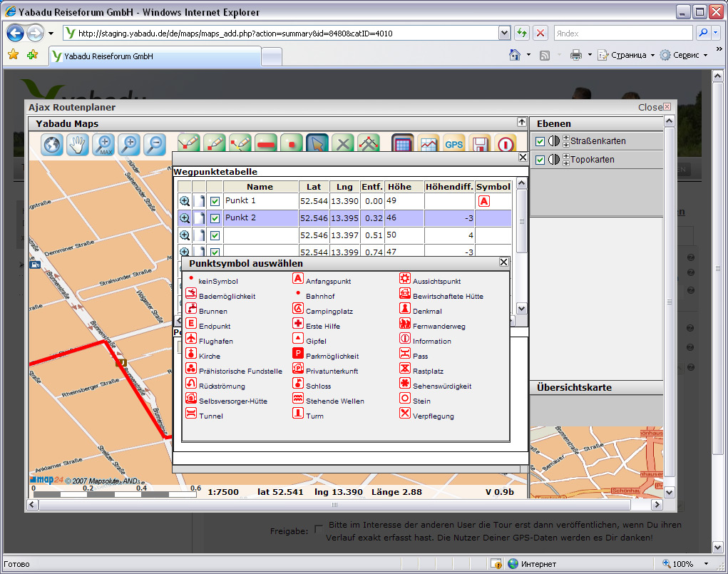
Task: Open the status bar zoom level dropdown
Action: pyautogui.click(x=706, y=564)
